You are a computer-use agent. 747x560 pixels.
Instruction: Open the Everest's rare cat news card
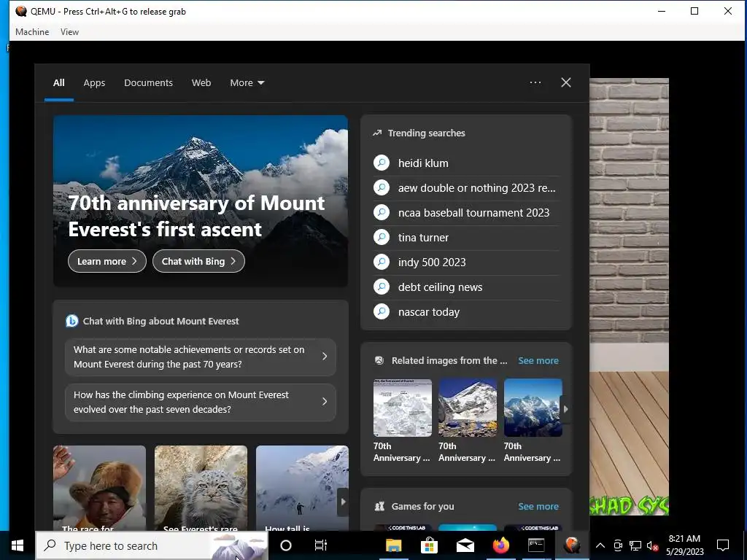tap(201, 488)
